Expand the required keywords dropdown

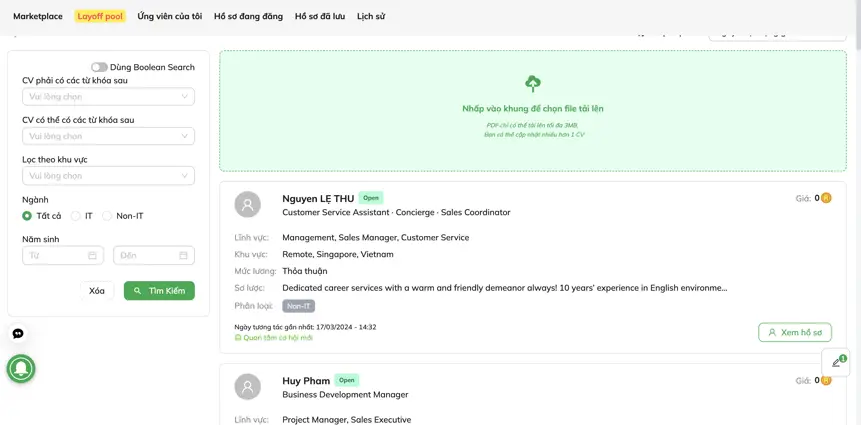pyautogui.click(x=108, y=97)
